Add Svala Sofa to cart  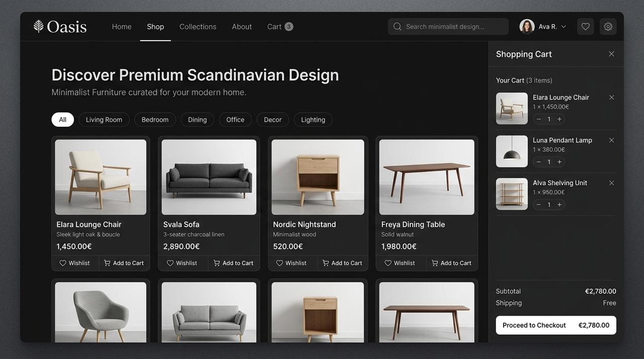click(233, 263)
